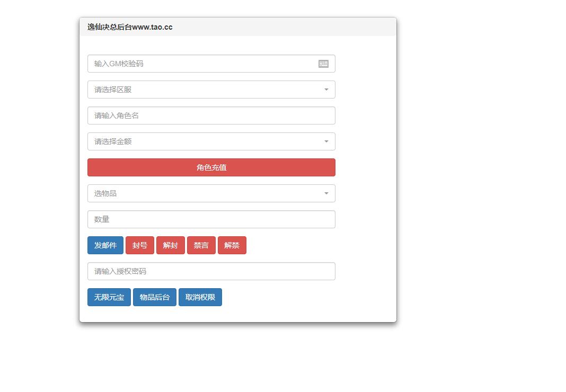
Task: Click the 解禁 unmute button
Action: click(232, 245)
